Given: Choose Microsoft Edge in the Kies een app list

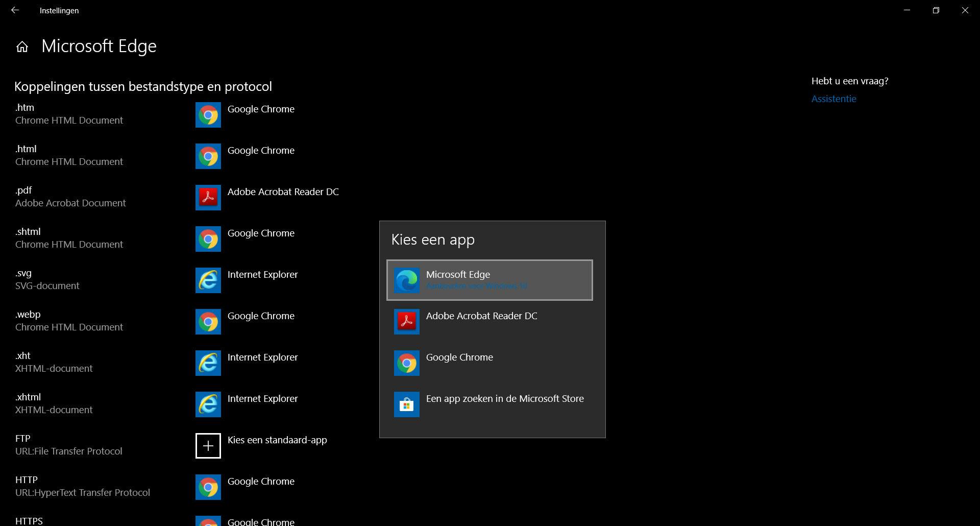Looking at the screenshot, I should (x=489, y=280).
